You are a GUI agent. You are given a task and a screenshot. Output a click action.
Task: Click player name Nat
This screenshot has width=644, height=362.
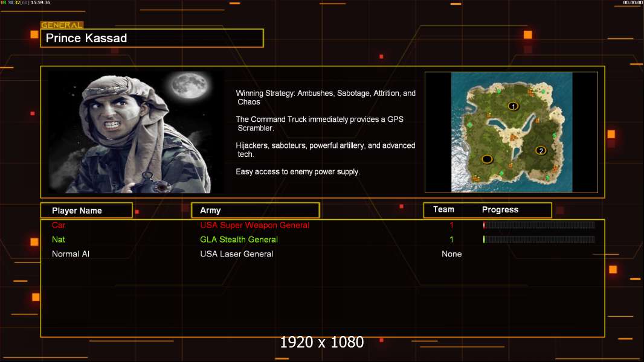59,240
